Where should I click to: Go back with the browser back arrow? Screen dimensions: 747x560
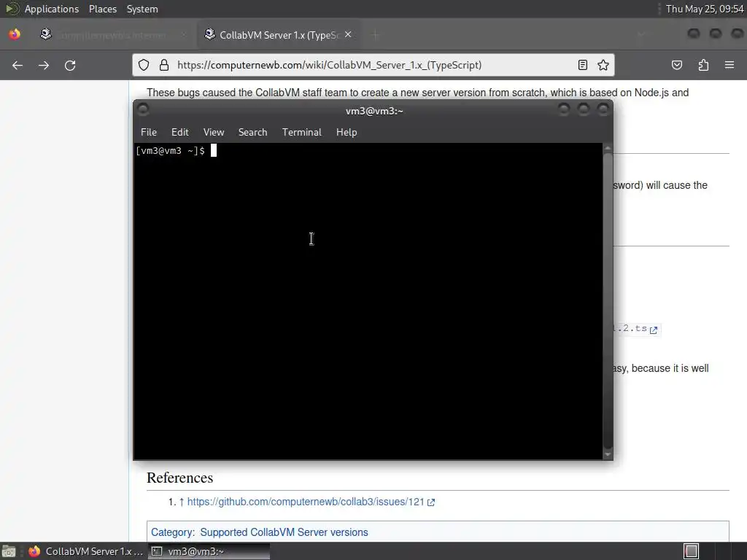coord(18,65)
